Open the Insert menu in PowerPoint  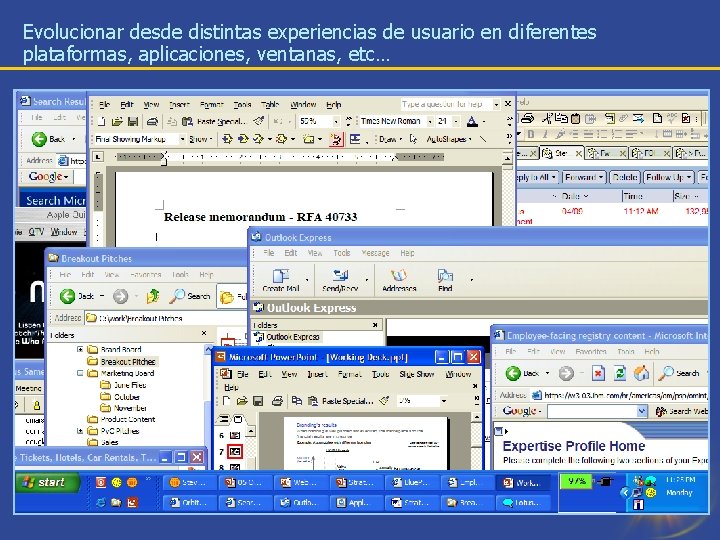[317, 374]
